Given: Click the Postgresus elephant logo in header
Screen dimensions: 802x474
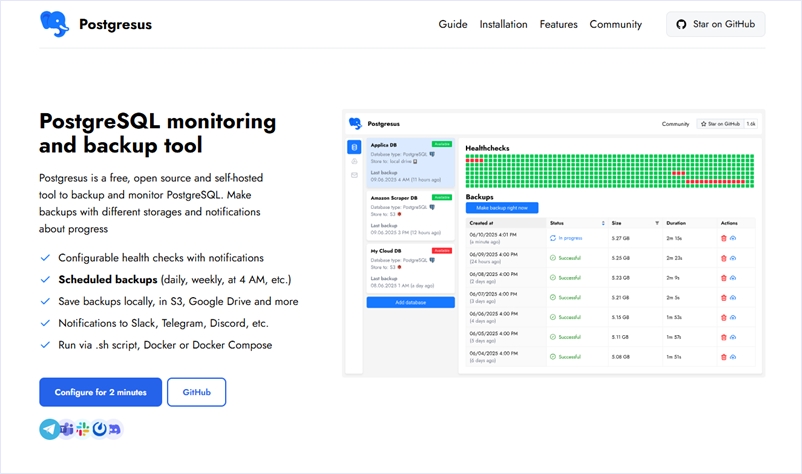Looking at the screenshot, I should click(x=55, y=24).
